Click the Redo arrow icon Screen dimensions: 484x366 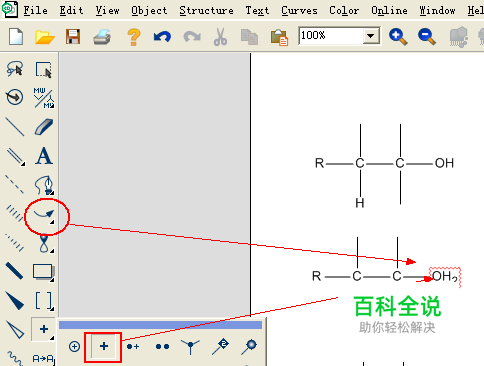192,36
